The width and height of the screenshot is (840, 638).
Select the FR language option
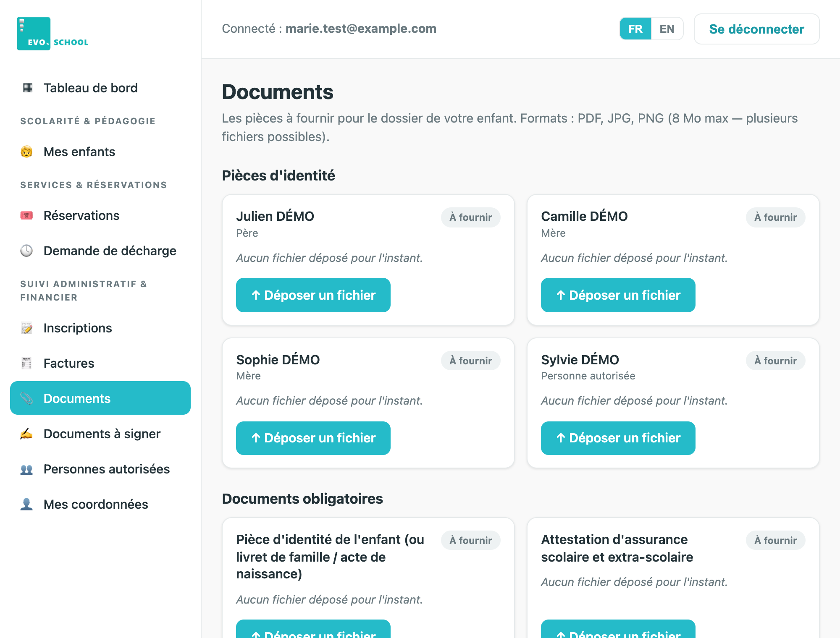(x=635, y=29)
